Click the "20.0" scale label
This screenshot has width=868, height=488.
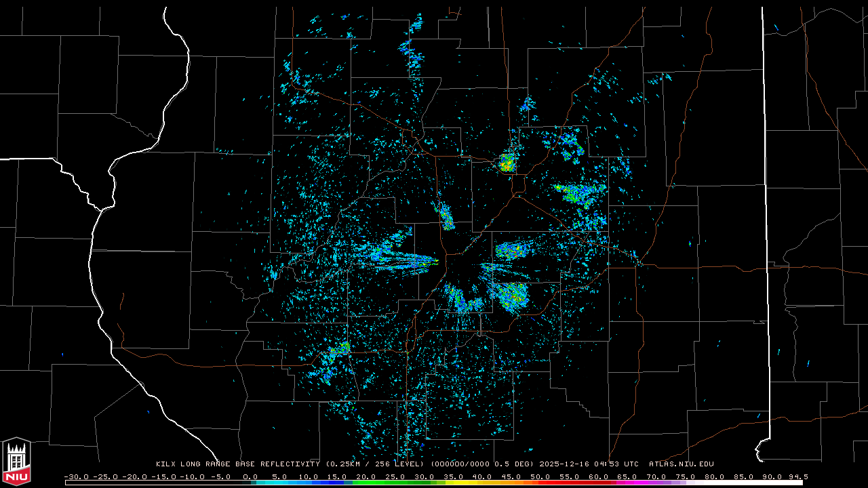coord(367,476)
